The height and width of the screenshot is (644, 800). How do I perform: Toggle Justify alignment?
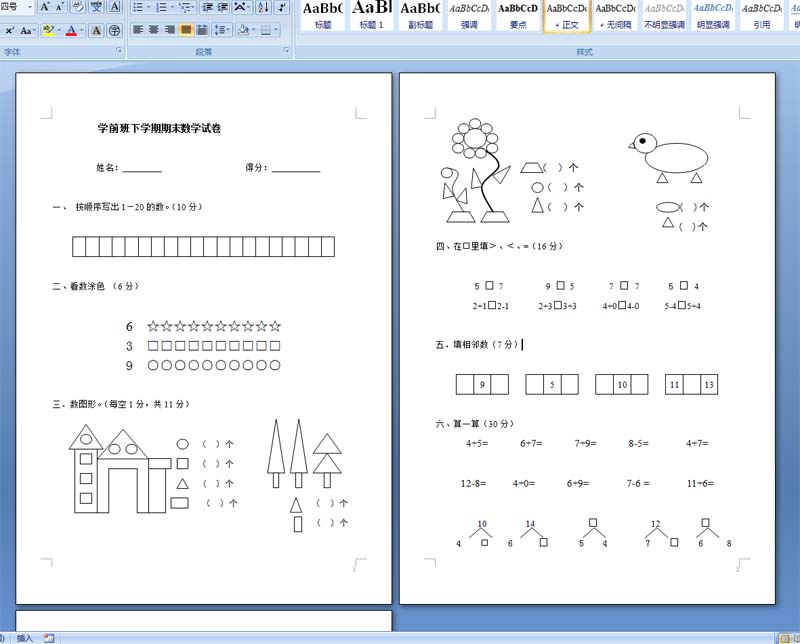click(186, 31)
